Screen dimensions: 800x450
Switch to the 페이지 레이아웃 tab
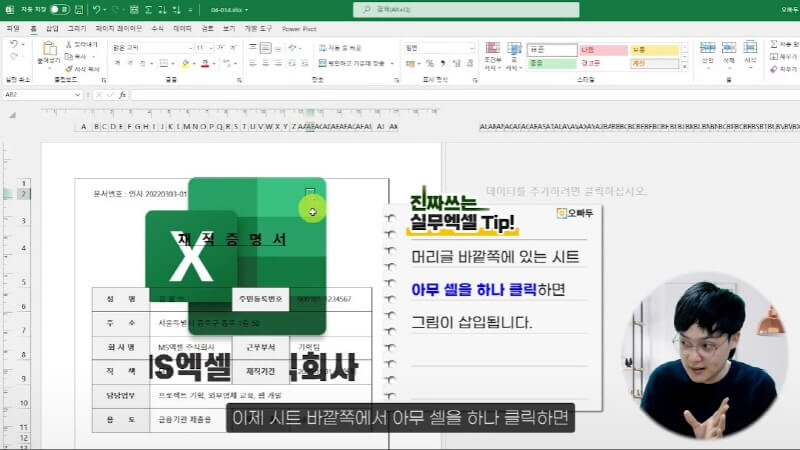[119, 29]
